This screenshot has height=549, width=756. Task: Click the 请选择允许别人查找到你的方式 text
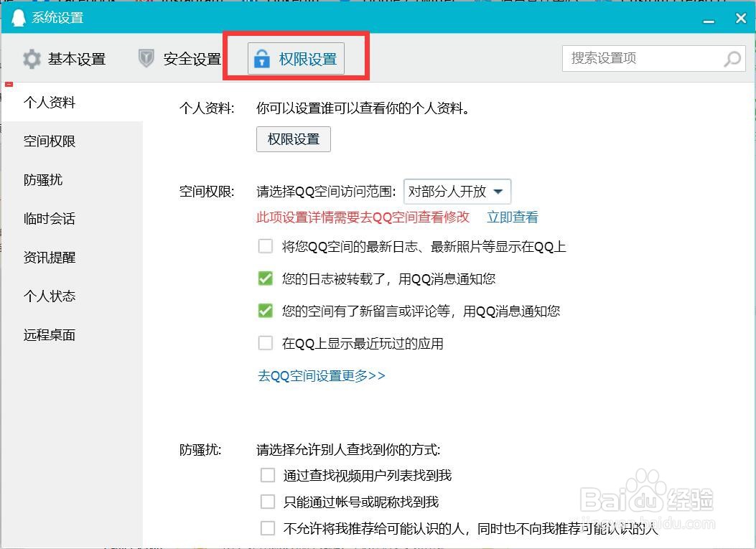click(x=348, y=450)
